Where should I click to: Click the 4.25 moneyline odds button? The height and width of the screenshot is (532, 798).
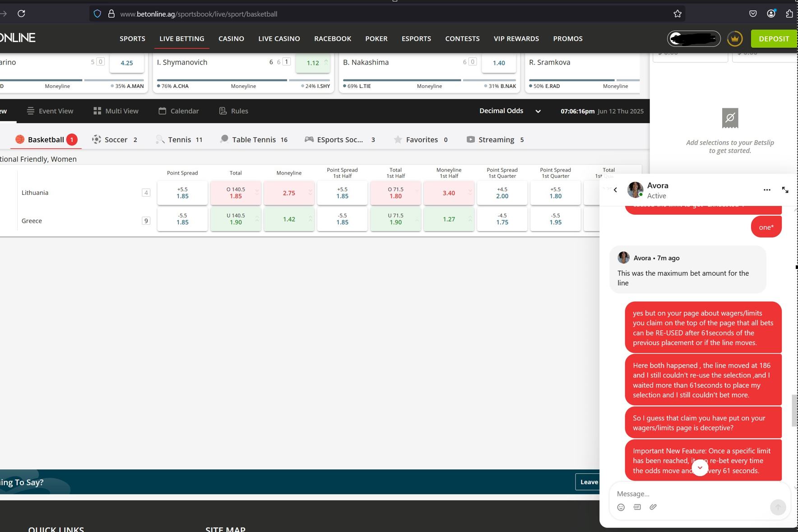(x=127, y=63)
